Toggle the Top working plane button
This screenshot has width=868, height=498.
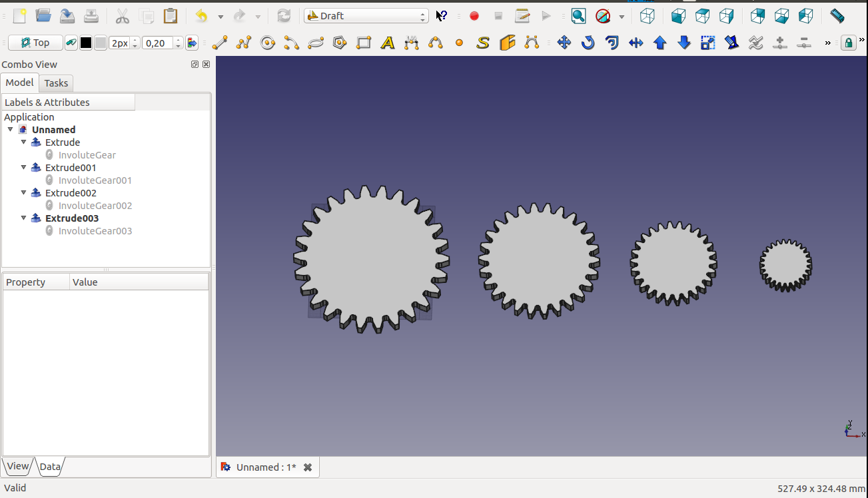pos(35,43)
